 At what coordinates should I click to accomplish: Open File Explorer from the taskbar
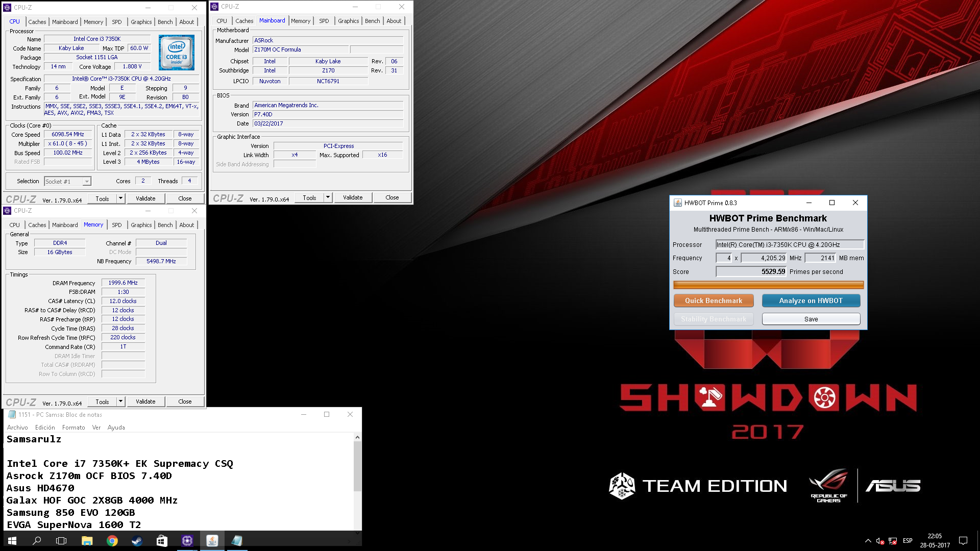tap(87, 541)
